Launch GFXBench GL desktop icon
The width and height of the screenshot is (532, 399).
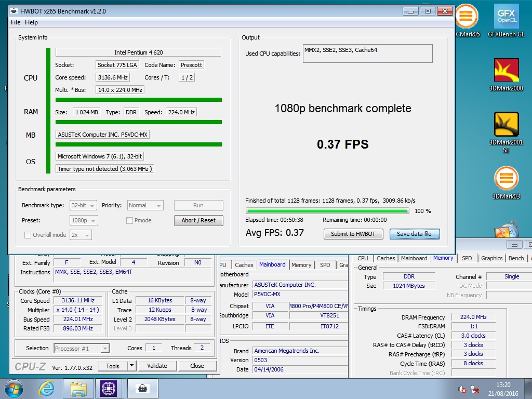[506, 20]
